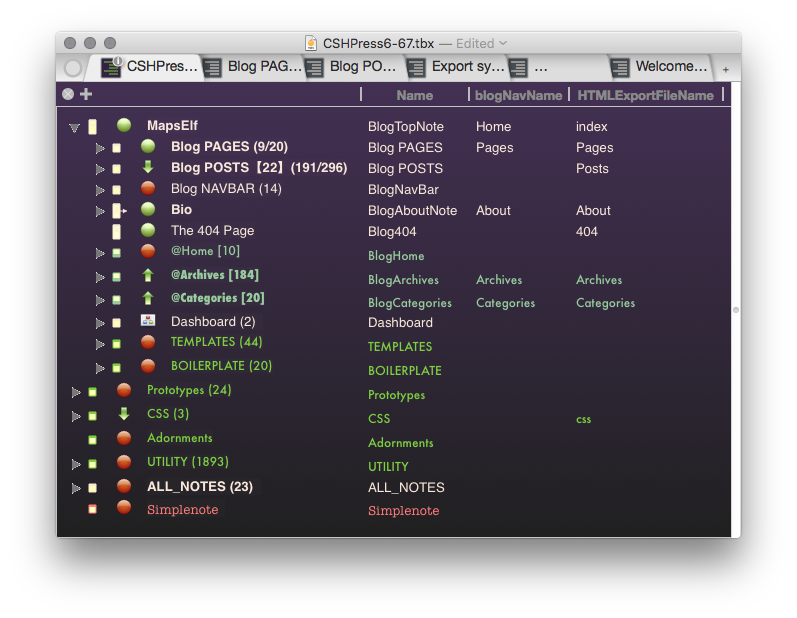Expand the Prototypes (24) container
Viewport: 797px width, 618px height.
[x=76, y=392]
